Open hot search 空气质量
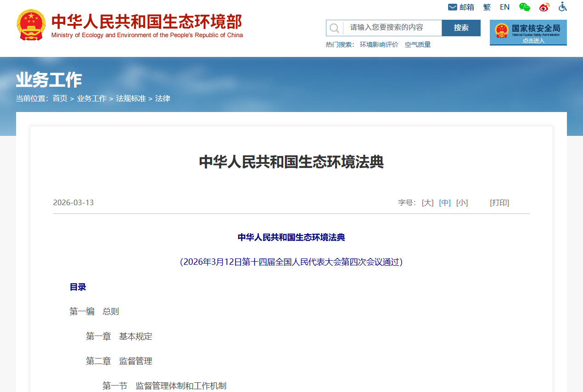The width and height of the screenshot is (583, 392). point(418,45)
